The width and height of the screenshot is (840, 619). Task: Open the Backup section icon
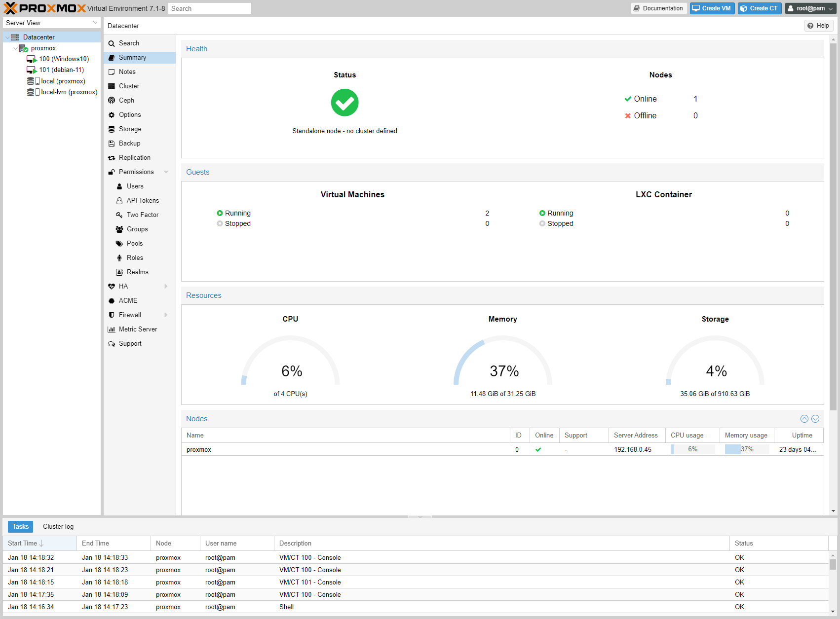112,143
